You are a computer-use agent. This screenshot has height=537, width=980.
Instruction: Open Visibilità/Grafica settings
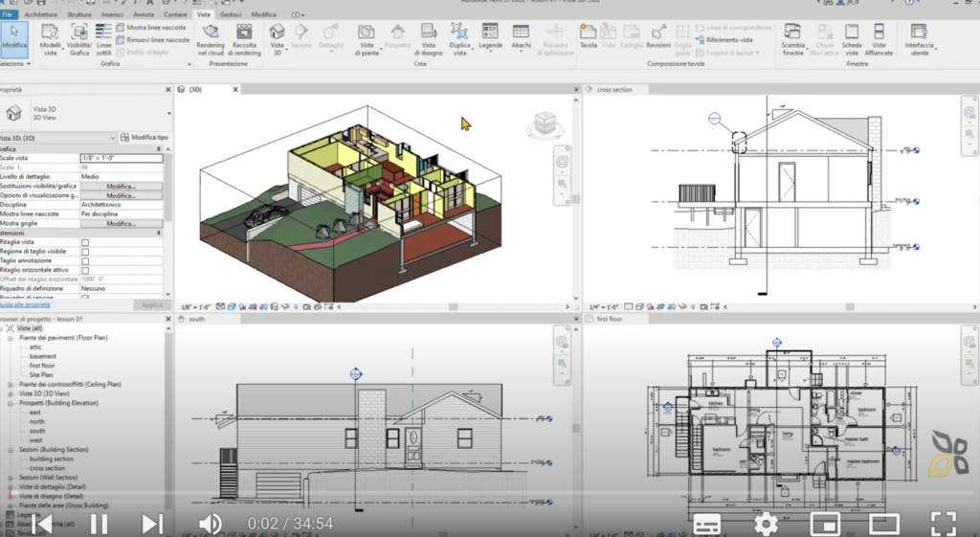79,40
